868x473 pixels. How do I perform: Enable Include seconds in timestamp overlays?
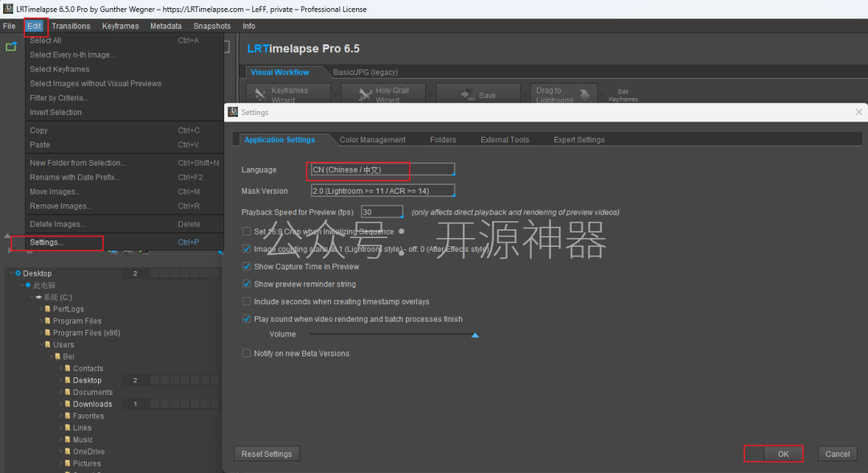click(247, 302)
